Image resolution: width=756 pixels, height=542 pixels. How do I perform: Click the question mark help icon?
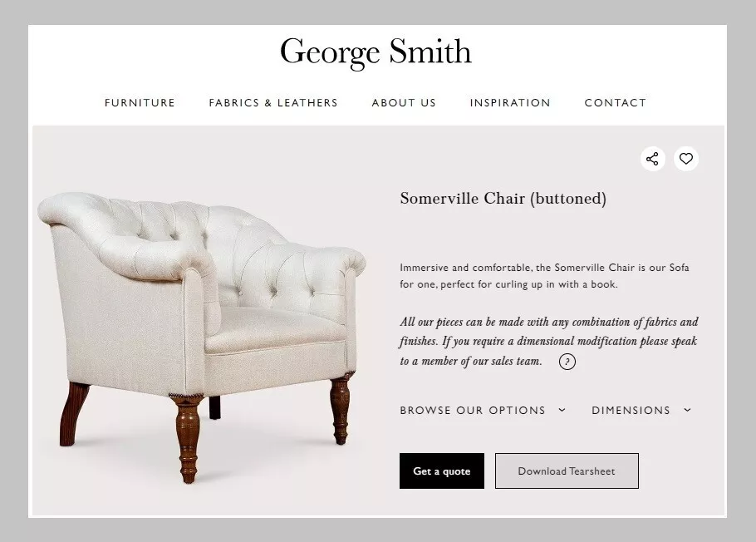[567, 362]
